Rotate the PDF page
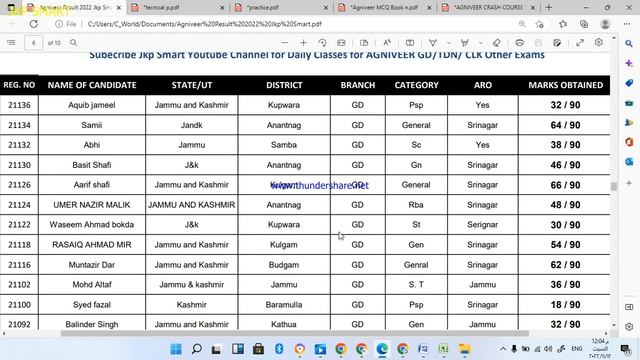640x360 pixels. point(322,42)
